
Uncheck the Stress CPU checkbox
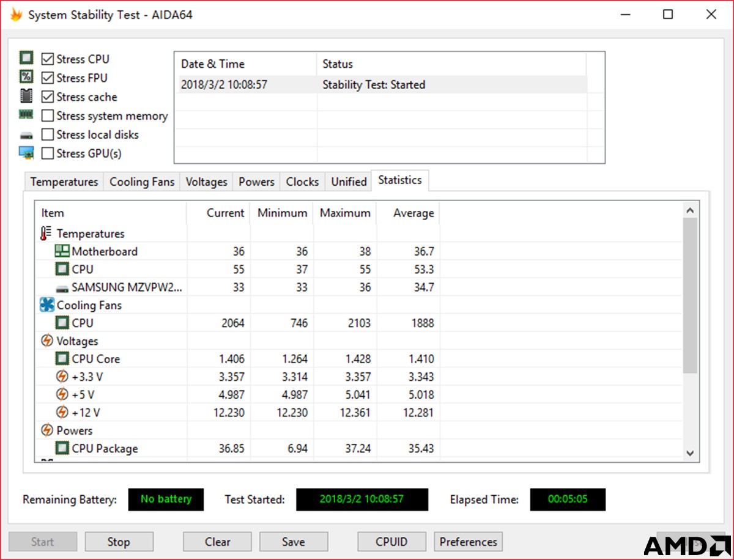[x=48, y=59]
